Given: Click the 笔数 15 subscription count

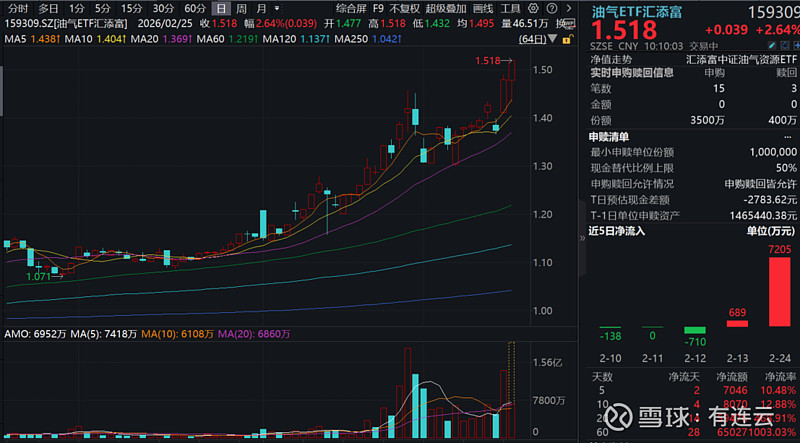Looking at the screenshot, I should [719, 89].
